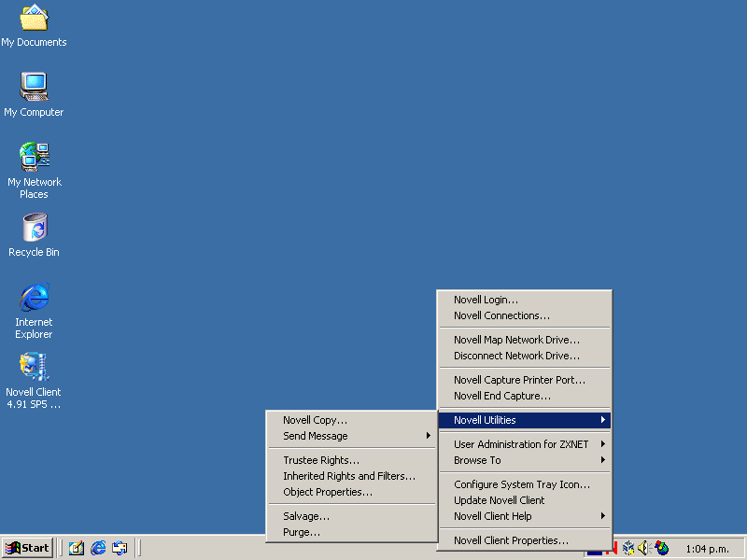Choose Novell Login... from the menu
747x560 pixels.
525,300
